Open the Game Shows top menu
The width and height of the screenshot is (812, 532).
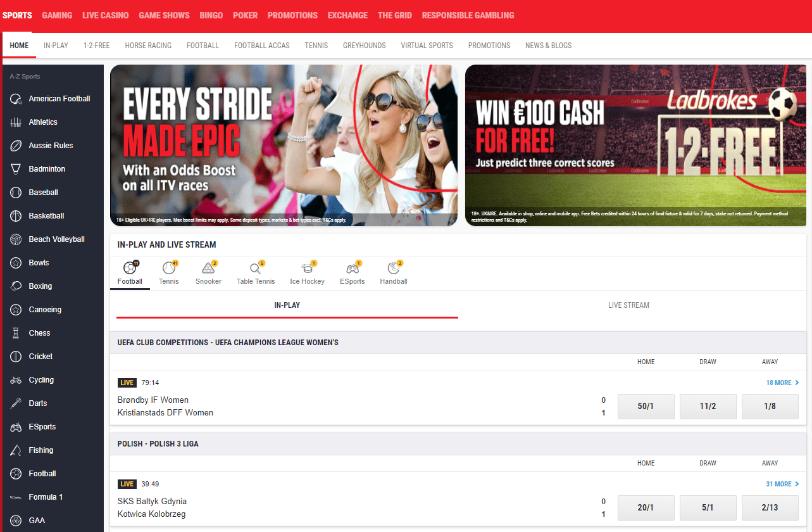click(x=164, y=15)
